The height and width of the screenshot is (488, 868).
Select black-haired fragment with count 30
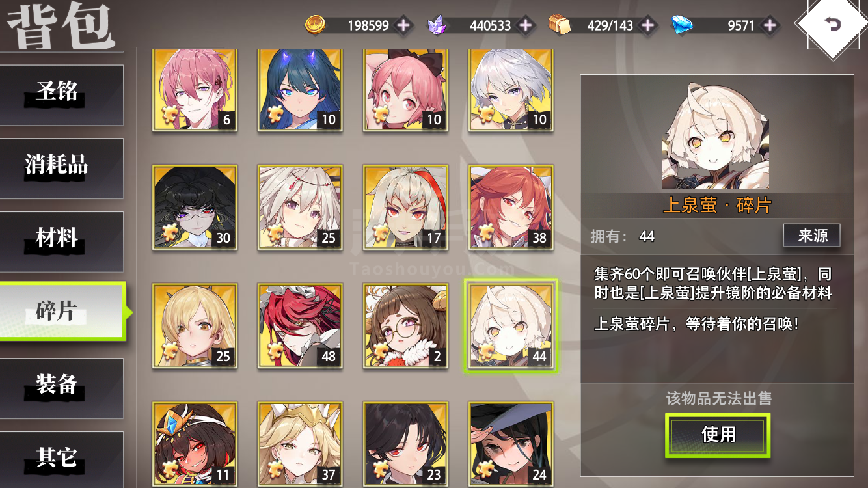(x=195, y=208)
